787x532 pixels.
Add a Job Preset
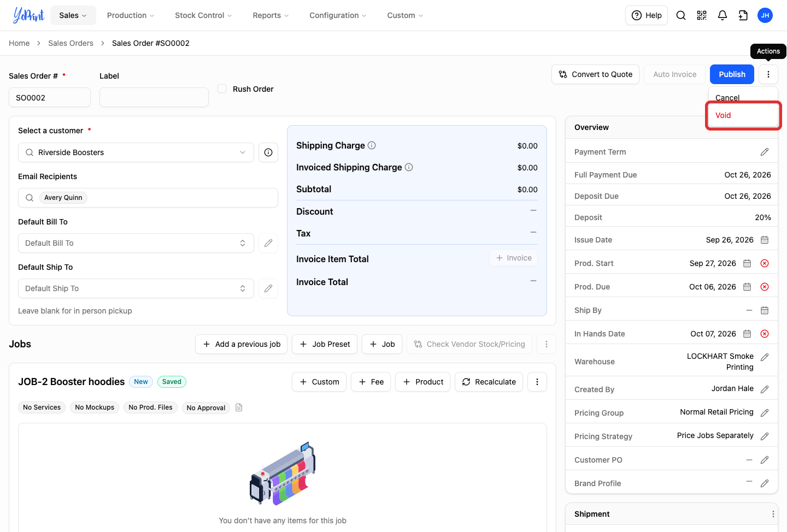(x=325, y=344)
